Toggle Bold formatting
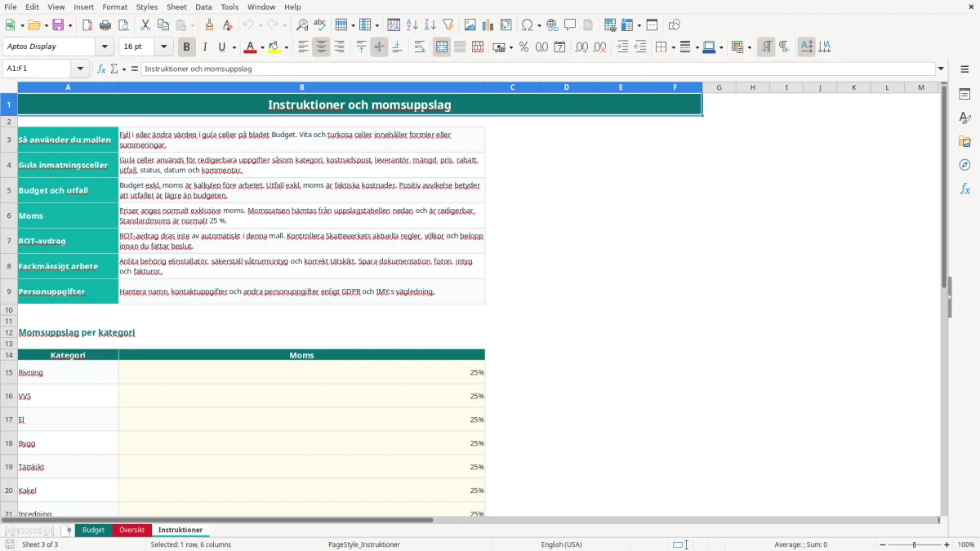The image size is (980, 551). 187,47
